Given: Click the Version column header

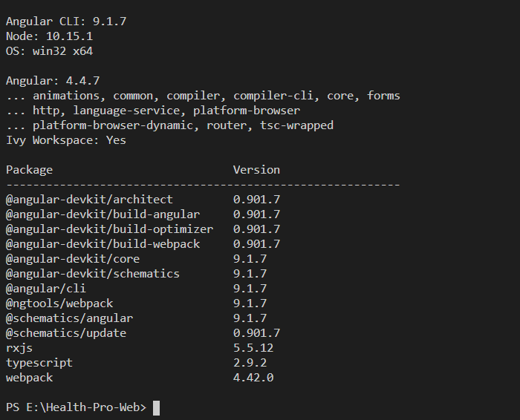Looking at the screenshot, I should coord(256,170).
